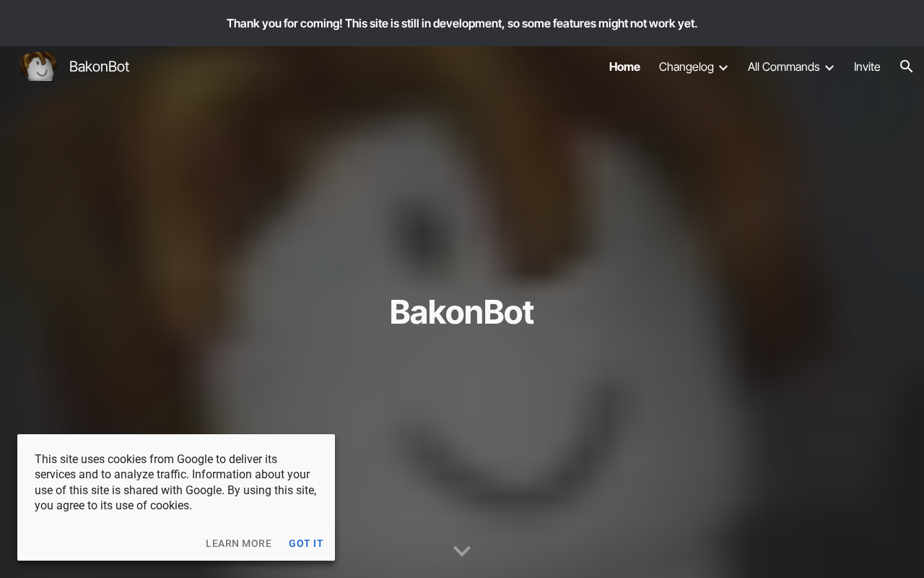Viewport: 924px width, 578px height.
Task: Open the Invite page link
Action: (x=867, y=66)
